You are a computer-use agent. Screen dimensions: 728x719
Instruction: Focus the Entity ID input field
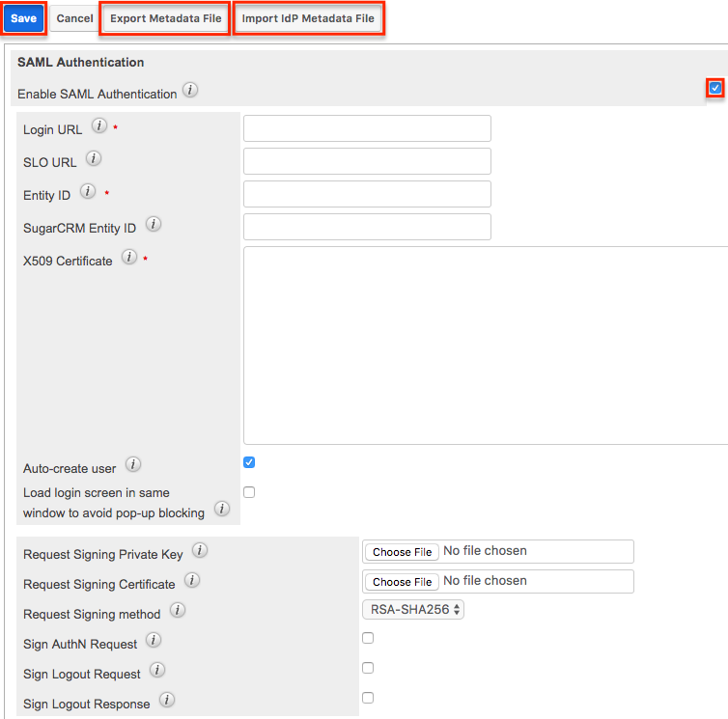367,194
